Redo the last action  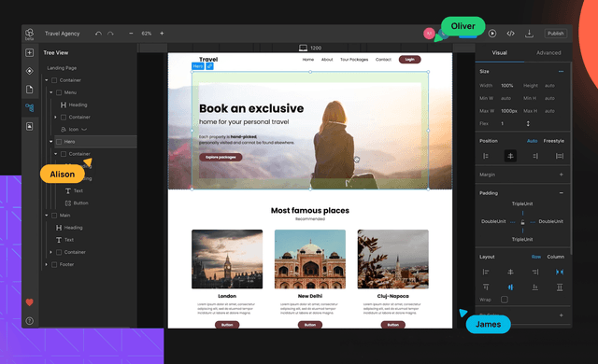coord(110,34)
